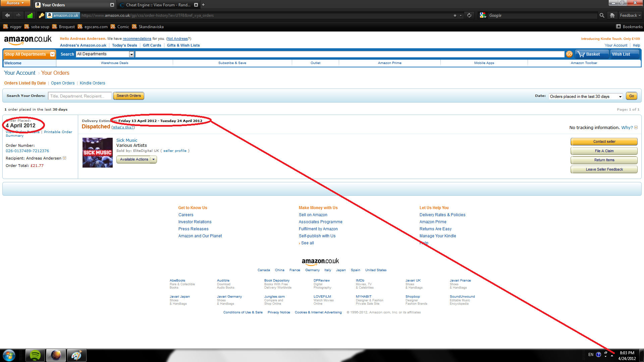Click the orange search Go icon
The height and width of the screenshot is (362, 644).
tap(569, 54)
